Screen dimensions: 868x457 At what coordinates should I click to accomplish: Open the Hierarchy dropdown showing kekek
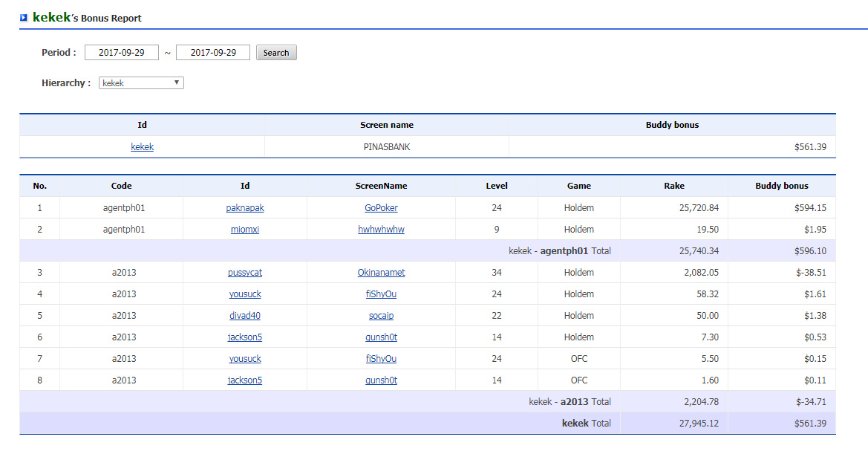pyautogui.click(x=141, y=83)
